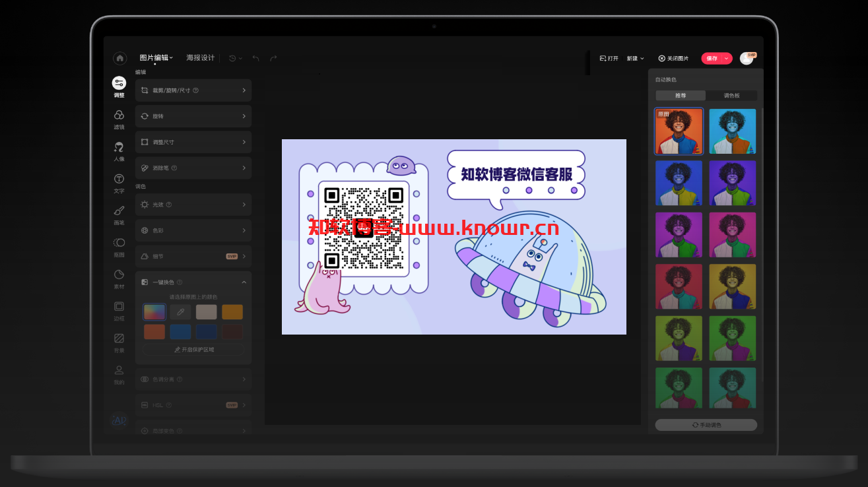Image resolution: width=868 pixels, height=487 pixels.
Task: Open the 文字 text sidebar tool
Action: (119, 183)
